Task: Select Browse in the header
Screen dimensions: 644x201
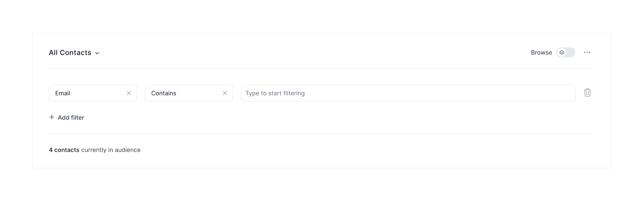Action: point(541,52)
